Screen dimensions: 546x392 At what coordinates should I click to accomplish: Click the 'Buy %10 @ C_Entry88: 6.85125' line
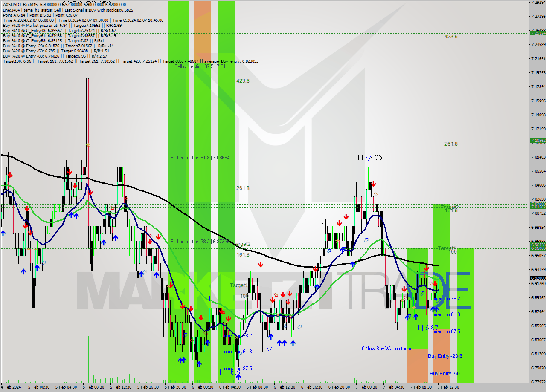pyautogui.click(x=54, y=40)
